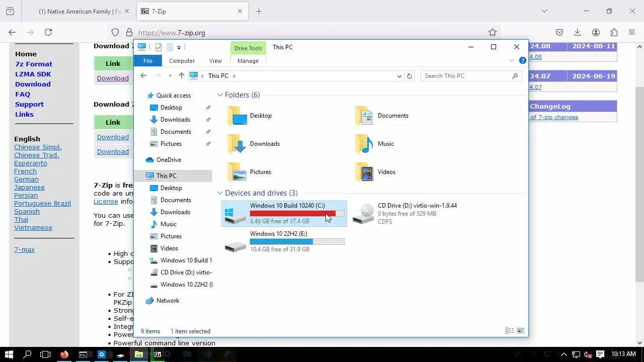Expand the ribbon with the chevron
This screenshot has width=644, height=362.
coord(512,60)
